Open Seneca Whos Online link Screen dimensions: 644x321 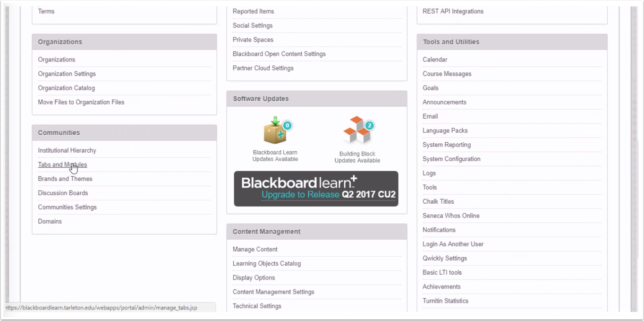(x=451, y=216)
